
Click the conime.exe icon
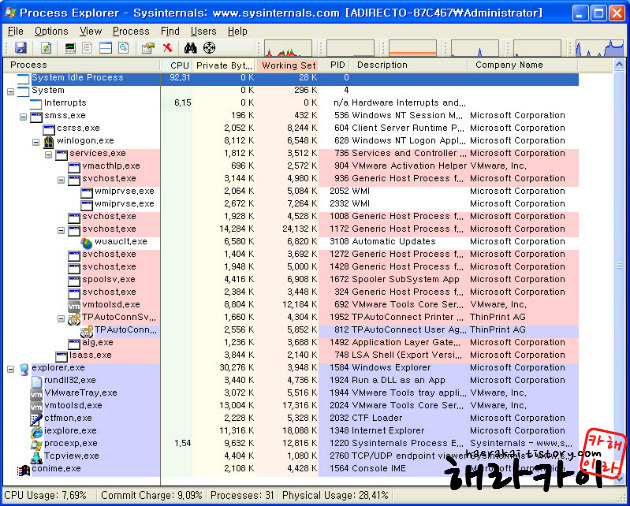click(24, 469)
